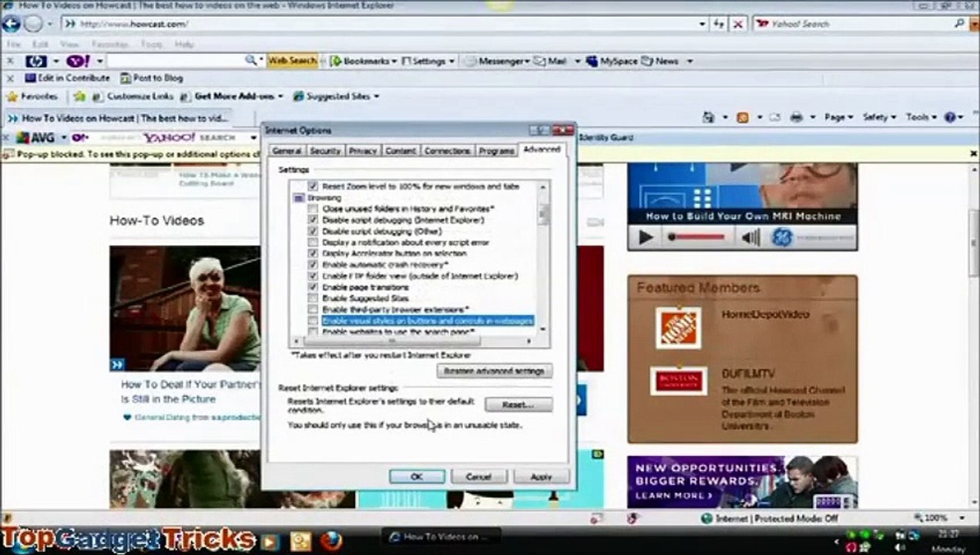Switch to the Content tab

(401, 151)
